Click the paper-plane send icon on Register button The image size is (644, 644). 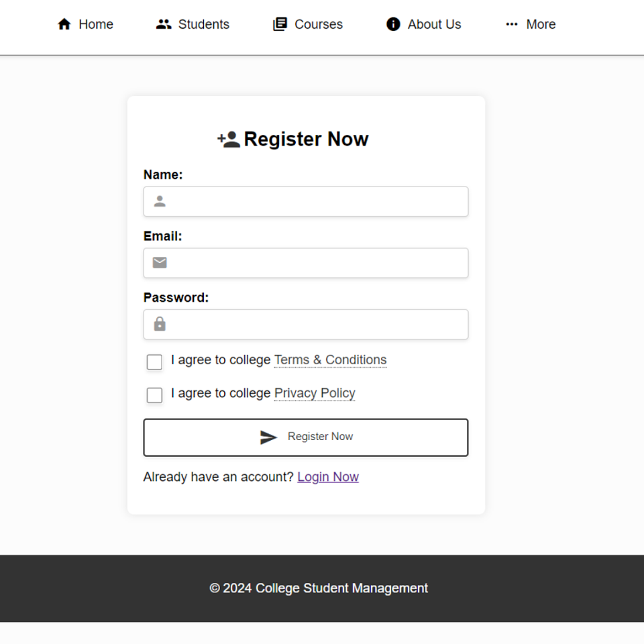[268, 437]
